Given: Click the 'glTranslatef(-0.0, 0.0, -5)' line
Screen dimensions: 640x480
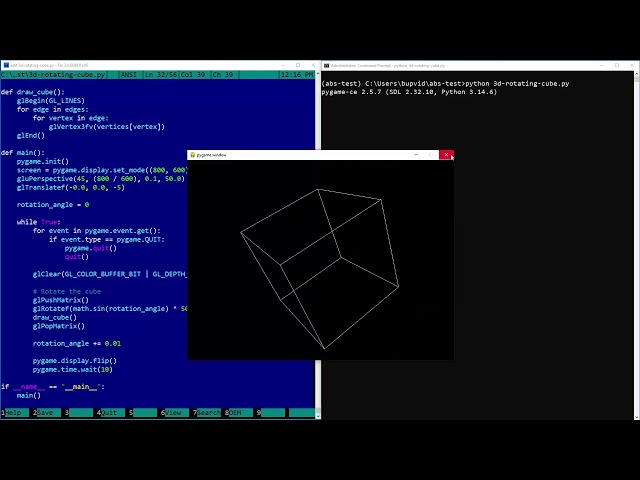Looking at the screenshot, I should pos(71,187).
